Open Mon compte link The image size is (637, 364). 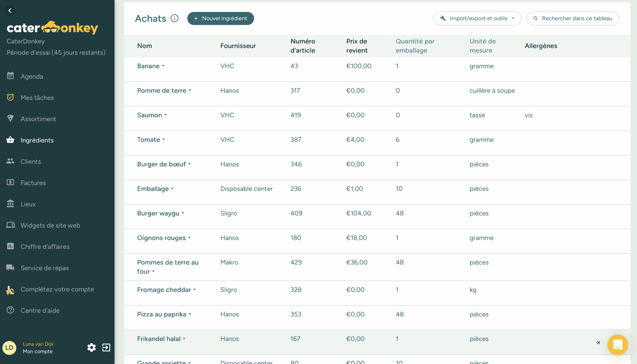point(38,351)
